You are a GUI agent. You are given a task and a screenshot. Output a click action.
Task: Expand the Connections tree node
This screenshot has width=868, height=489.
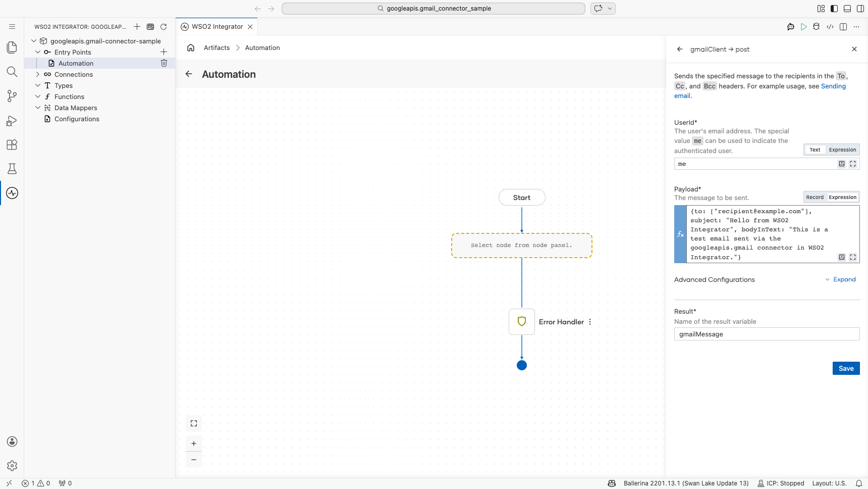pyautogui.click(x=38, y=74)
